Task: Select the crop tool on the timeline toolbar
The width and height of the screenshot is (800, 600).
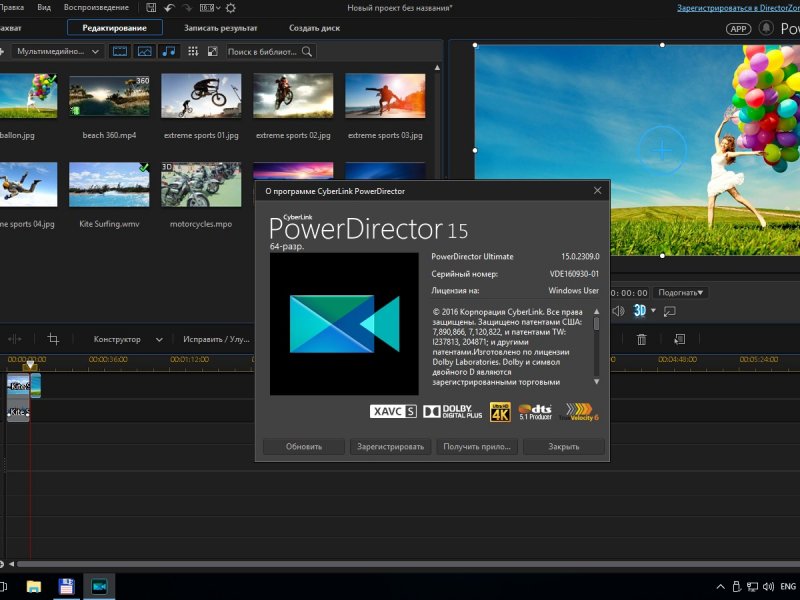Action: 53,339
